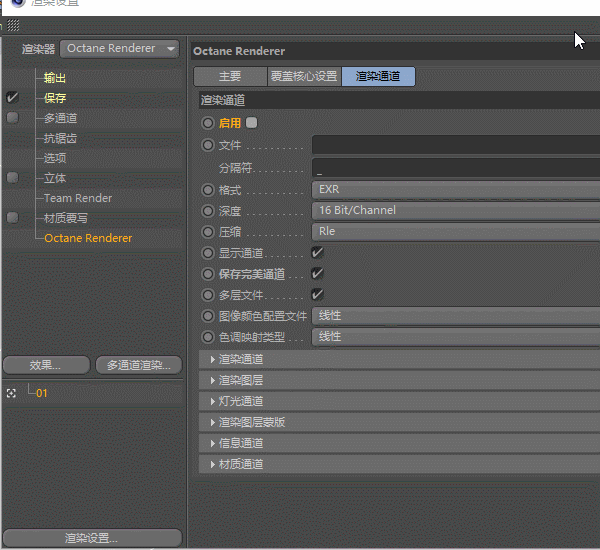Click the grip dots icon under title bar
Screen dimensions: 600x550
[13, 25]
